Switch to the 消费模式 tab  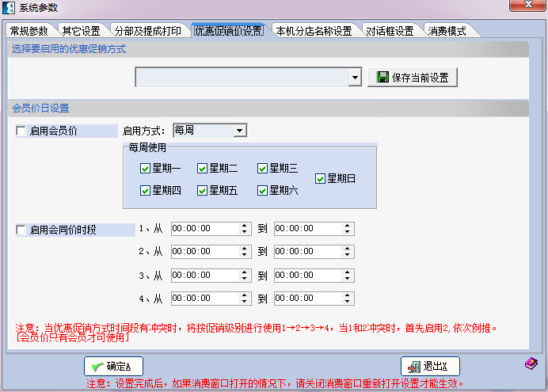[447, 32]
